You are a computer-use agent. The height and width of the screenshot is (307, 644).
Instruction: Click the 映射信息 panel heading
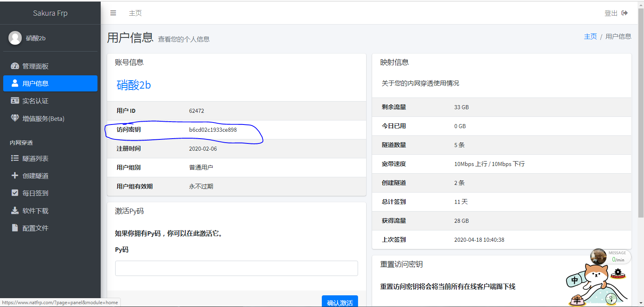tap(395, 62)
